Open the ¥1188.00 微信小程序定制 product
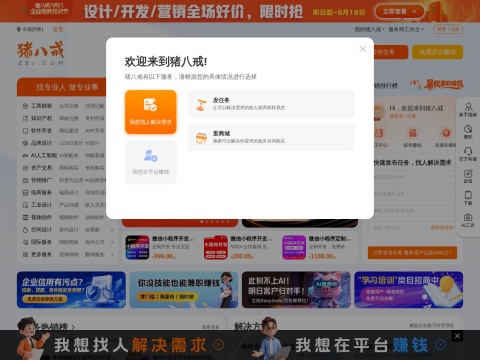Screen dimensions: 480x360 coord(317,247)
